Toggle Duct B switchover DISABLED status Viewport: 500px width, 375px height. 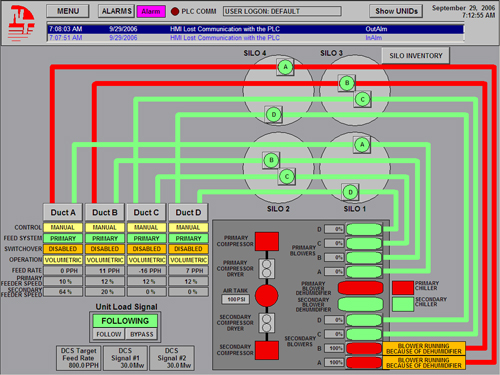pos(105,249)
